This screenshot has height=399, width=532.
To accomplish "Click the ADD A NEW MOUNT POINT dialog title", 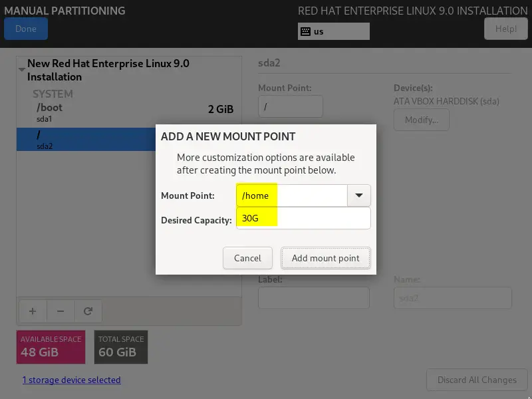I will 228,136.
